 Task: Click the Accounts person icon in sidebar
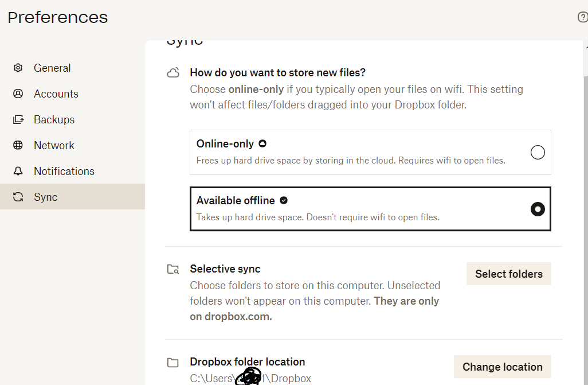[18, 94]
